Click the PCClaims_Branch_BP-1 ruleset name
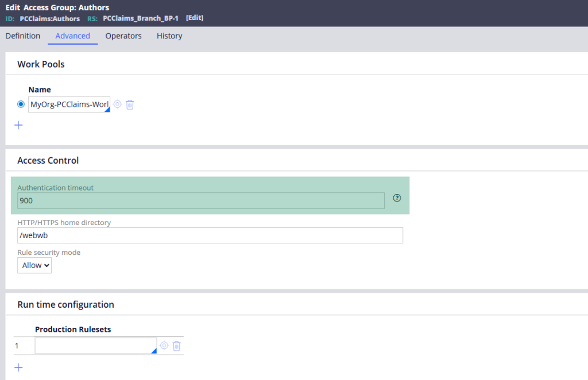Screen dimensions: 588x380 pos(141,18)
